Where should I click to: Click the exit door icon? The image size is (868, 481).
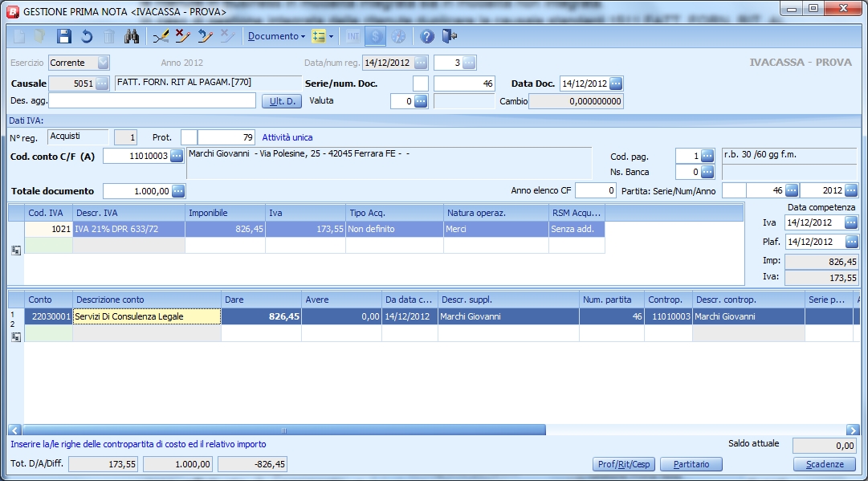[x=449, y=36]
